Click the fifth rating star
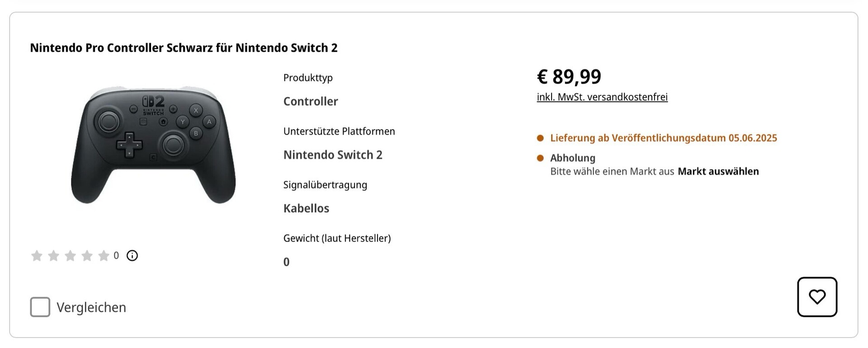The image size is (868, 348). click(104, 256)
